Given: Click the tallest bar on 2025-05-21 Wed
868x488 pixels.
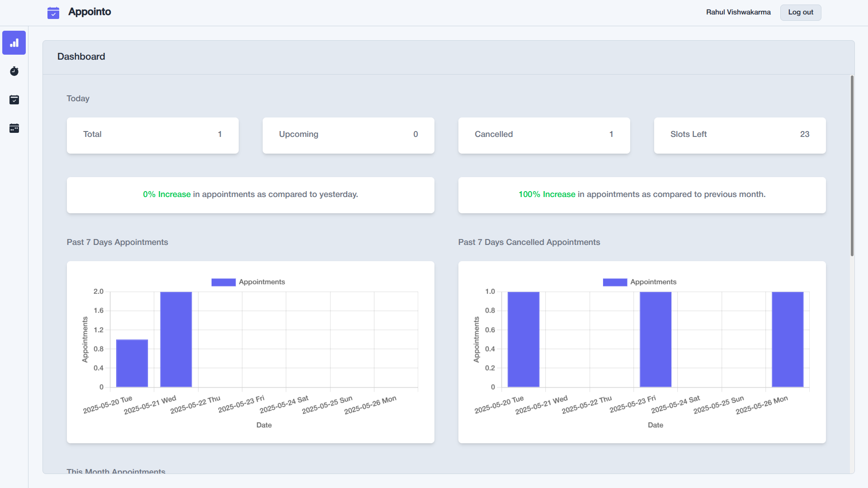Looking at the screenshot, I should (x=176, y=339).
